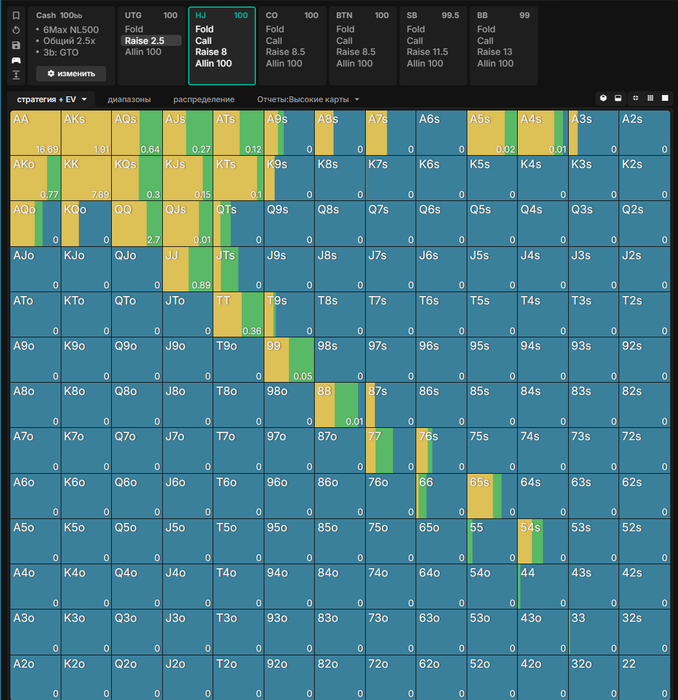Select the JJ hand cell
678x700 pixels.
coord(187,269)
